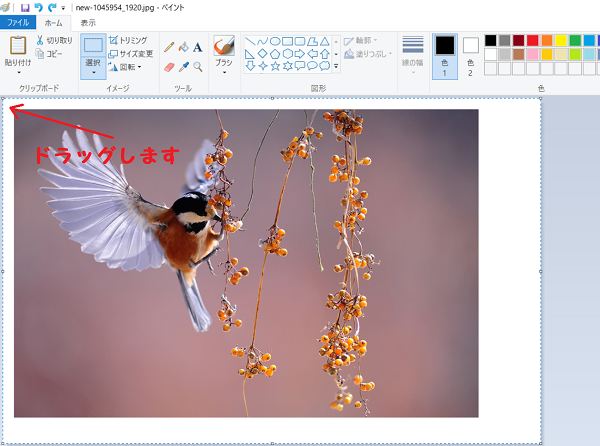The image size is (600, 446).
Task: Click the Magnifier zoom tool
Action: 197,67
